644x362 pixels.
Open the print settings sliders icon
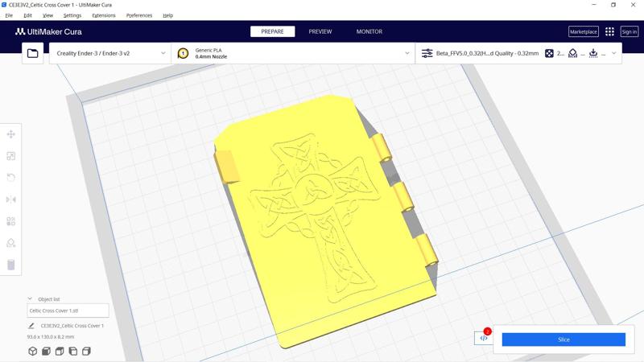[x=427, y=53]
